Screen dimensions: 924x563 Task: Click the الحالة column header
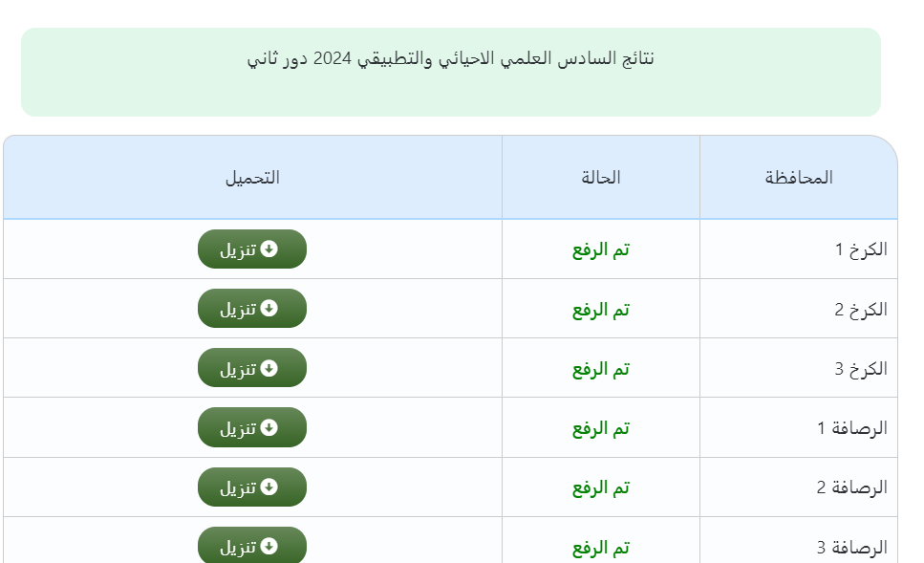click(601, 178)
